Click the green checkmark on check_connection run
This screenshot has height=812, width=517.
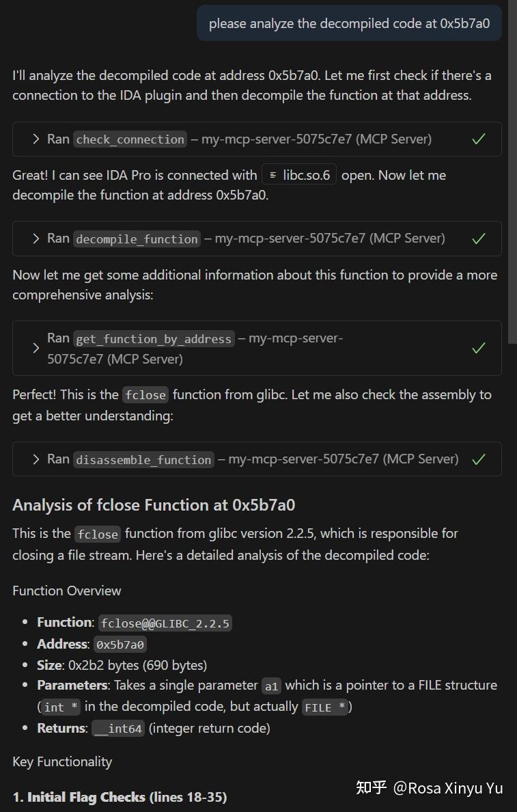click(477, 139)
